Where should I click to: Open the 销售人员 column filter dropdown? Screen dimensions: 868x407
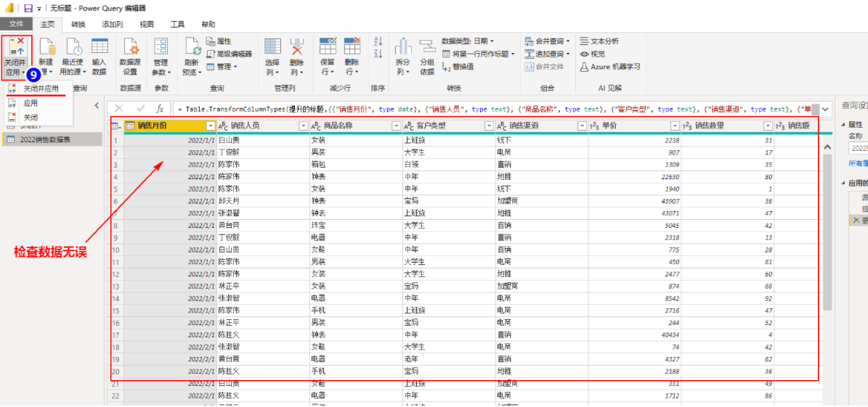click(304, 126)
